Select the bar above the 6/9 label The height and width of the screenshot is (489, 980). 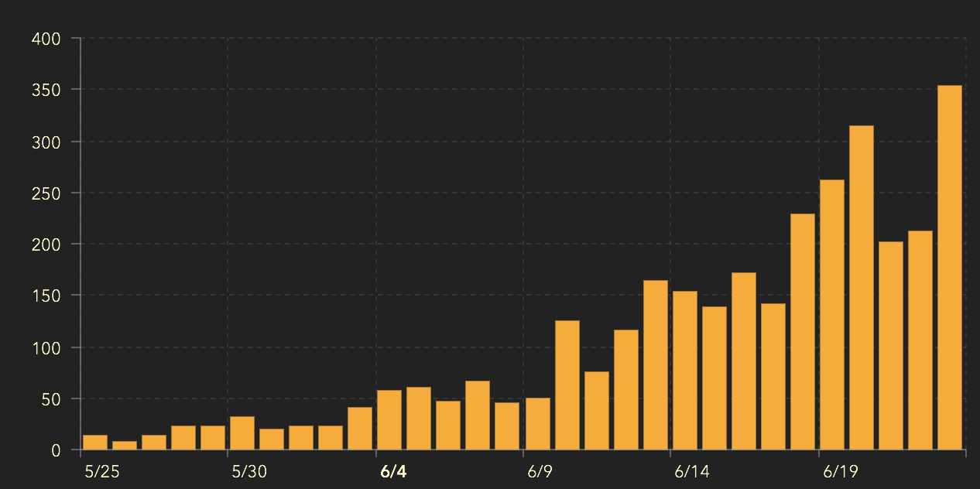point(537,423)
